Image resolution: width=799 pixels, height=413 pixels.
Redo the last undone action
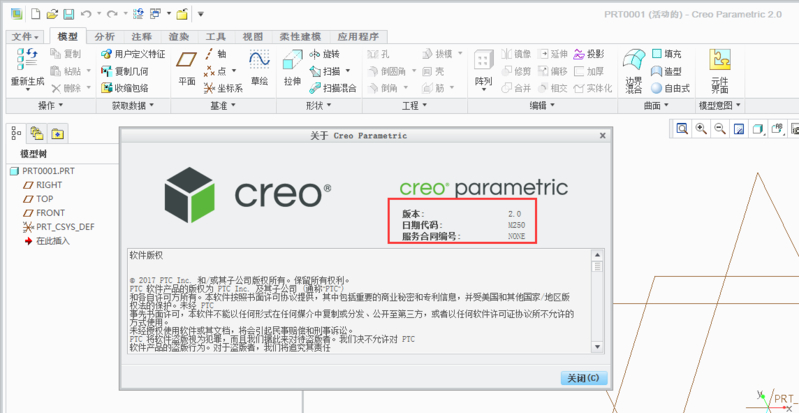[x=112, y=14]
